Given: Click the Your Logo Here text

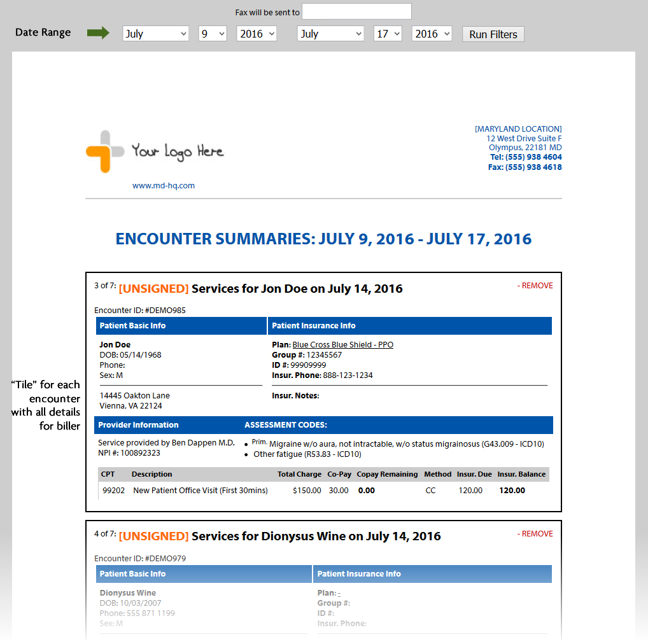Looking at the screenshot, I should coord(178,151).
